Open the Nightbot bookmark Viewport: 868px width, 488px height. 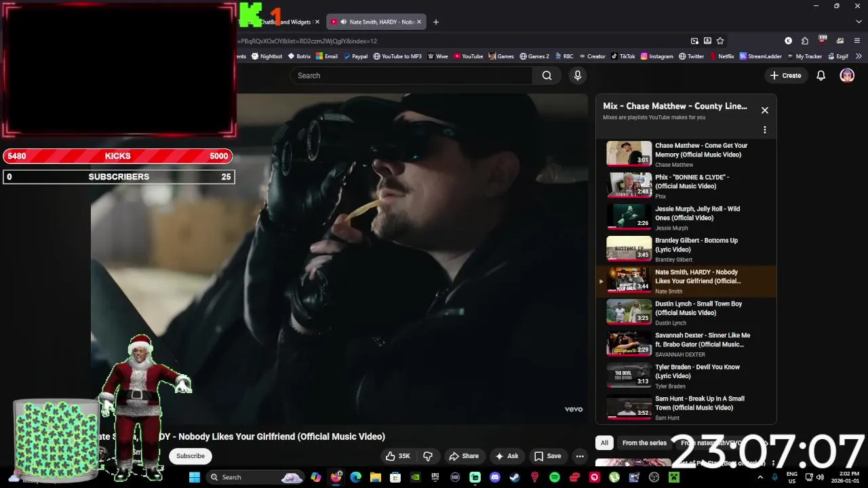[x=267, y=56]
